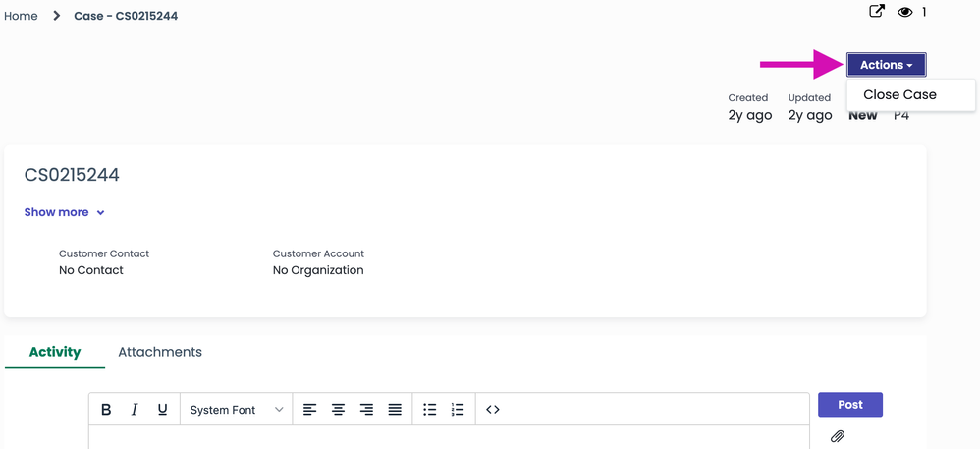
Task: Toggle bold formatting in the editor
Action: 107,410
